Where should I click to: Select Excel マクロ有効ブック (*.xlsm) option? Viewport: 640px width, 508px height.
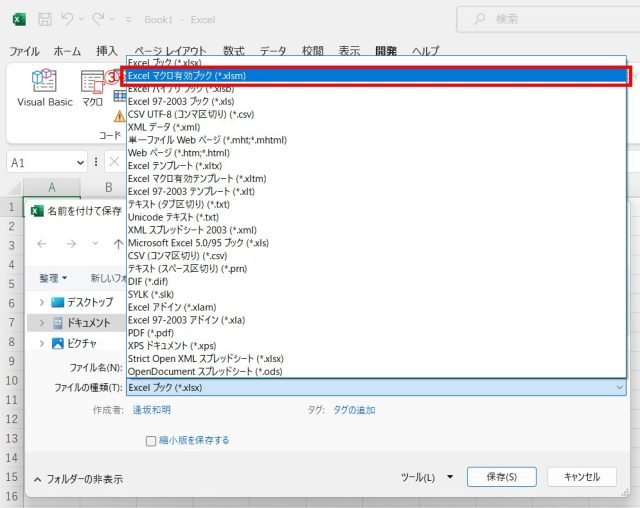(187, 75)
